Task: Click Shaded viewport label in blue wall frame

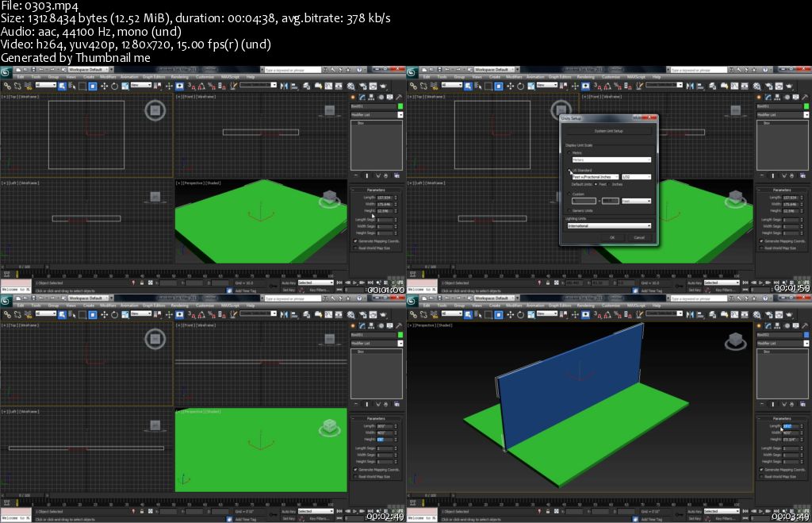Action: pyautogui.click(x=445, y=325)
